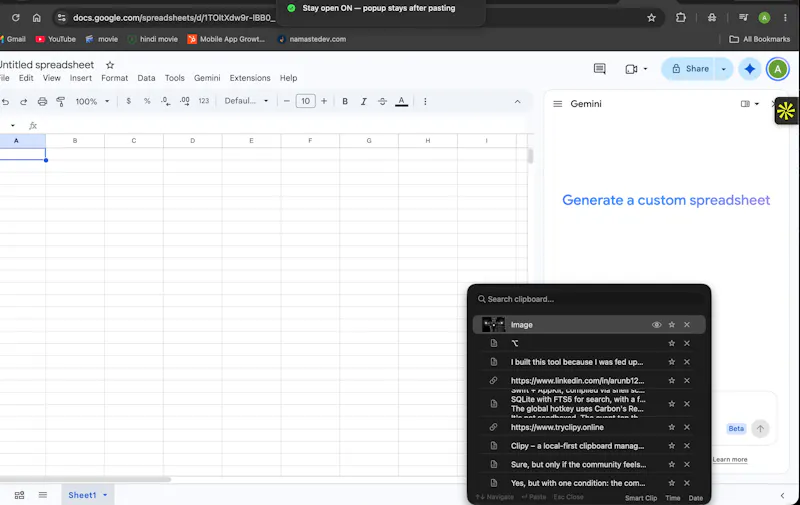Image resolution: width=800 pixels, height=505 pixels.
Task: Star the linkedin.com clipboard entry
Action: click(672, 381)
